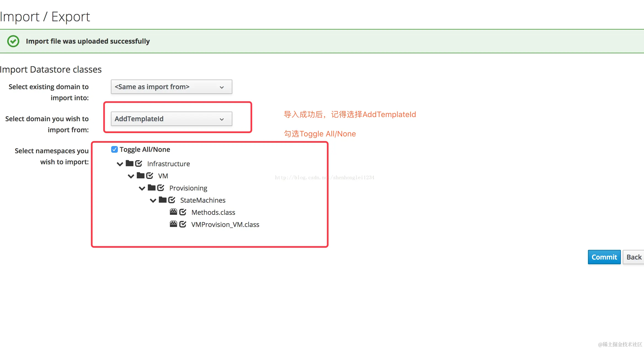Collapse the VM tree node
The width and height of the screenshot is (644, 349).
(131, 176)
